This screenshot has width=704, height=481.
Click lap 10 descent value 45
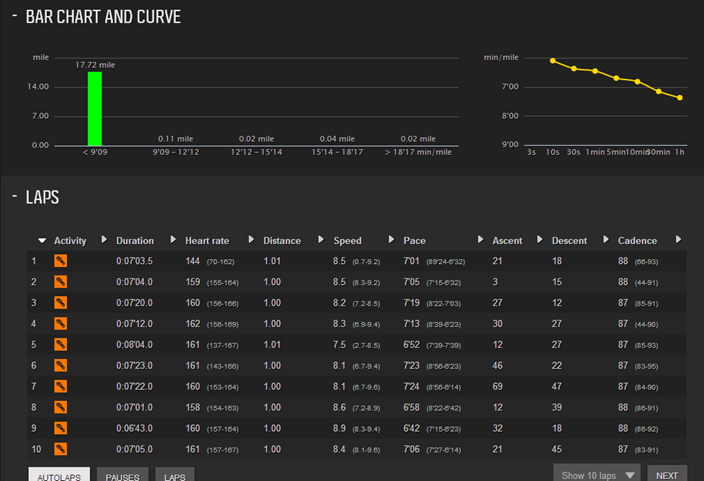(x=557, y=449)
